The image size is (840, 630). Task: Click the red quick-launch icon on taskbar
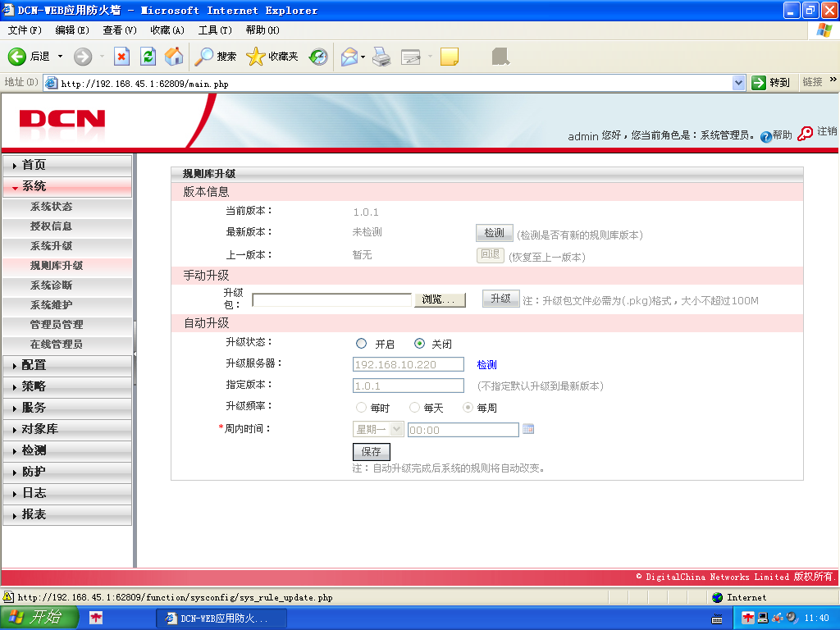point(96,619)
